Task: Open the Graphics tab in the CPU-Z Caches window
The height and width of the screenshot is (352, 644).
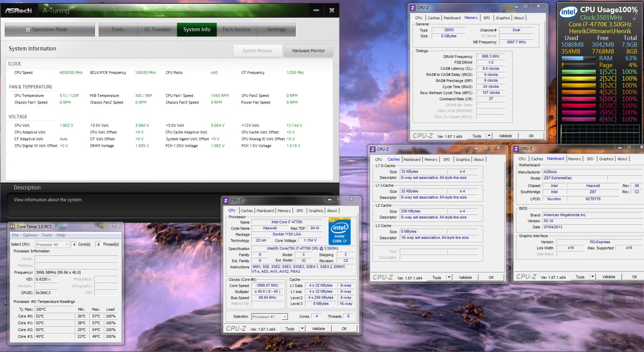Action: 463,159
